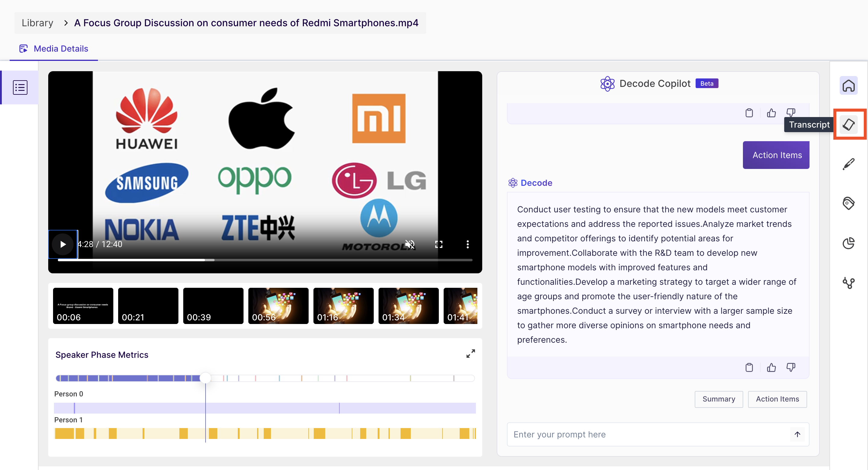Jump to the 01:16 thumbnail
Image resolution: width=868 pixels, height=470 pixels.
tap(343, 306)
